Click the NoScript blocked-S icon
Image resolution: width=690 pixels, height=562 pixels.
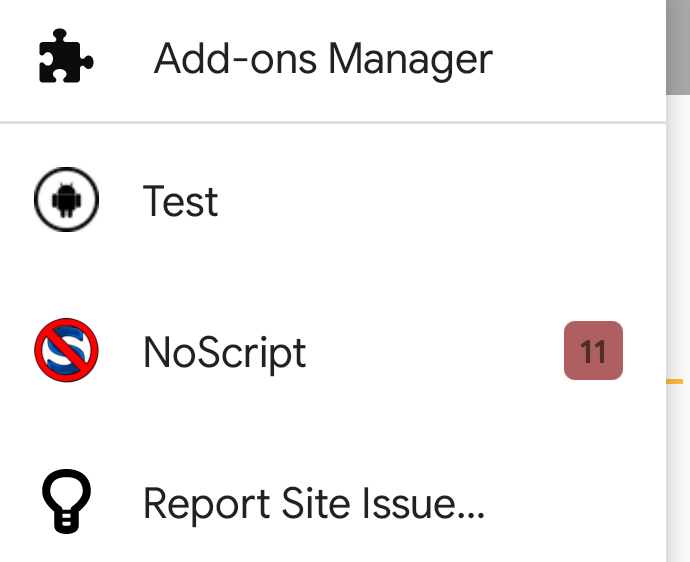66,350
